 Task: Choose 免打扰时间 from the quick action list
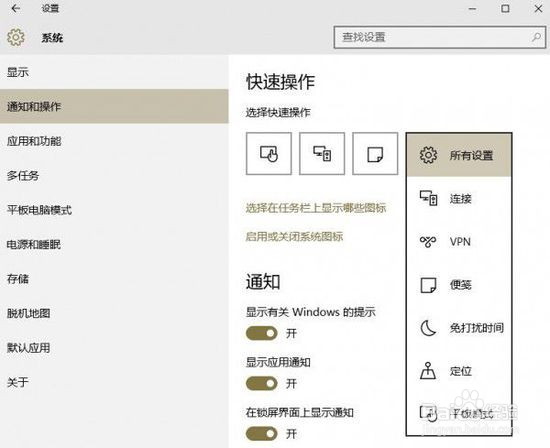[459, 328]
